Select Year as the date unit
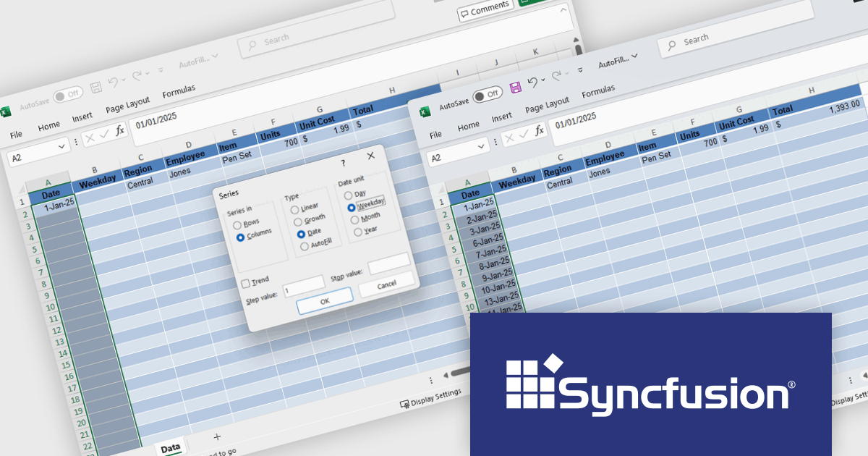Screen dimensions: 868x456 (x=358, y=232)
